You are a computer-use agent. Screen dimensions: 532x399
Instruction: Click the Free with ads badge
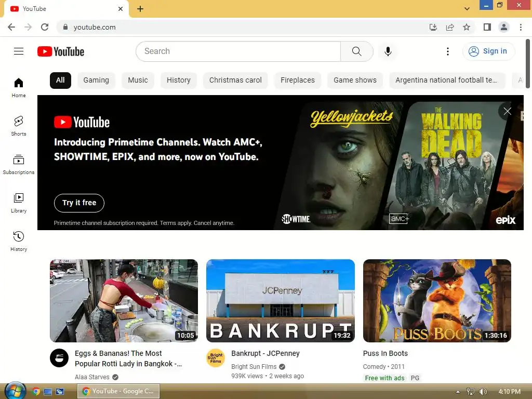(384, 378)
